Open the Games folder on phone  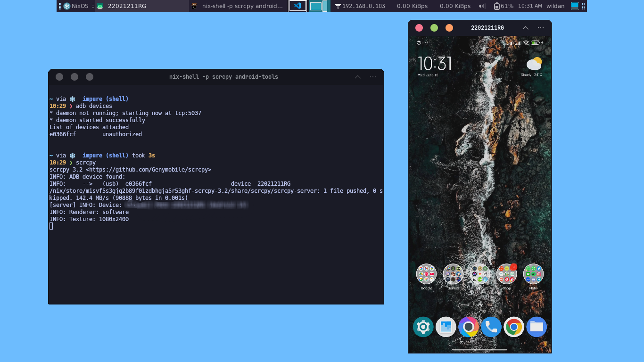[x=453, y=274]
